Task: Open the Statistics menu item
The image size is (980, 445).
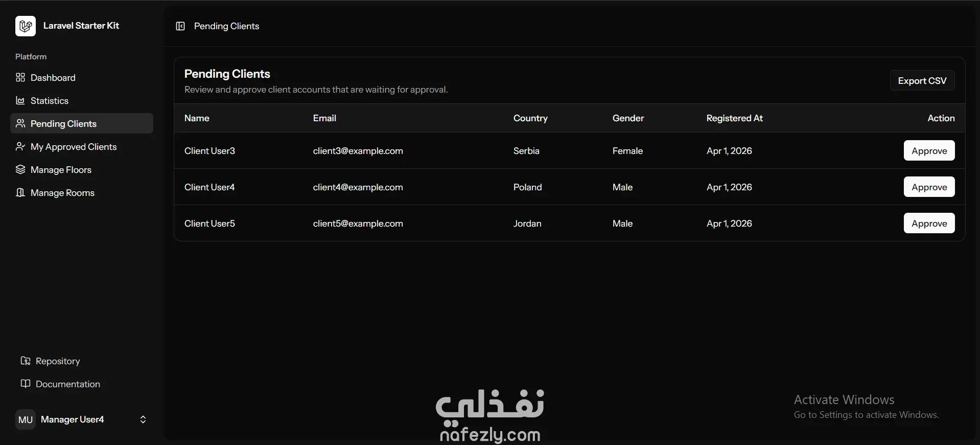Action: [x=82, y=100]
